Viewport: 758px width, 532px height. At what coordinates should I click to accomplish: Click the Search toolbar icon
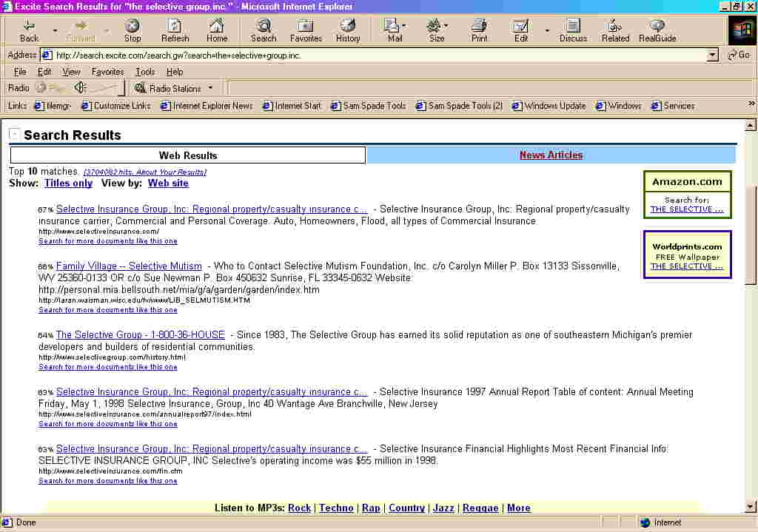[264, 27]
